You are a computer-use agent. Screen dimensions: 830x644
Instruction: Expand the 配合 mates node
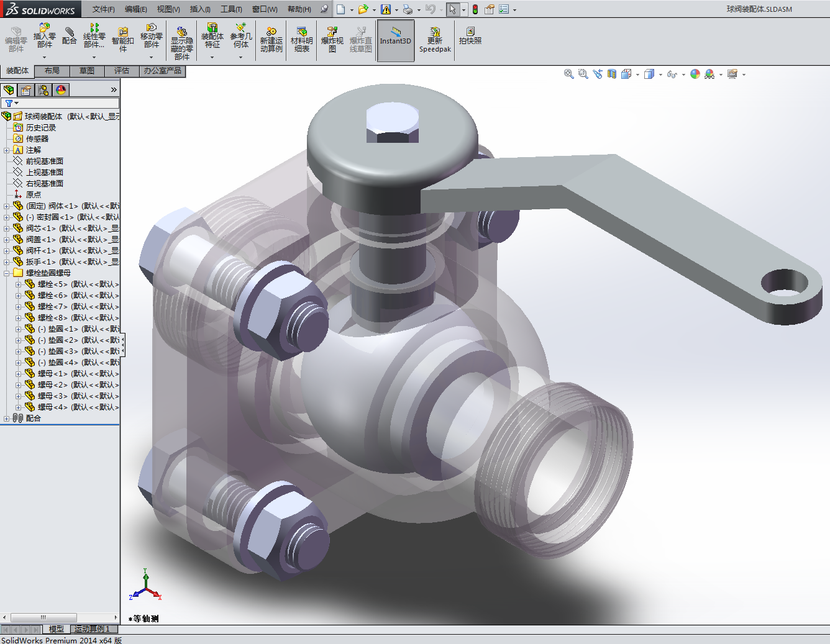click(x=7, y=419)
